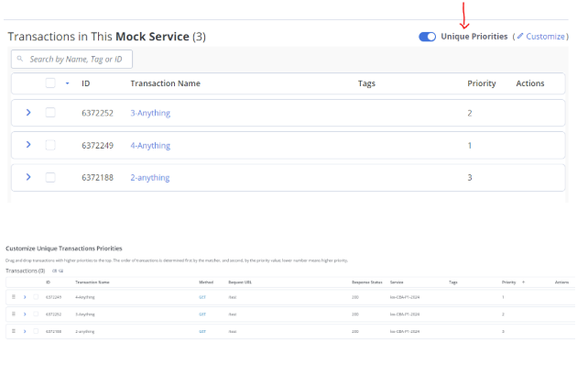The width and height of the screenshot is (588, 365).
Task: Click the Tags header in Mock Service table
Action: tap(366, 83)
